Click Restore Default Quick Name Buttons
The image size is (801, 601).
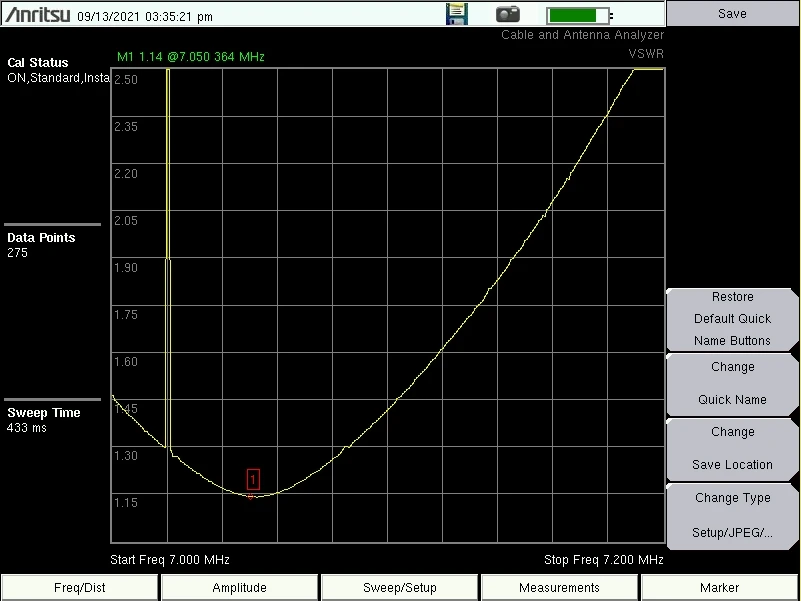point(732,319)
